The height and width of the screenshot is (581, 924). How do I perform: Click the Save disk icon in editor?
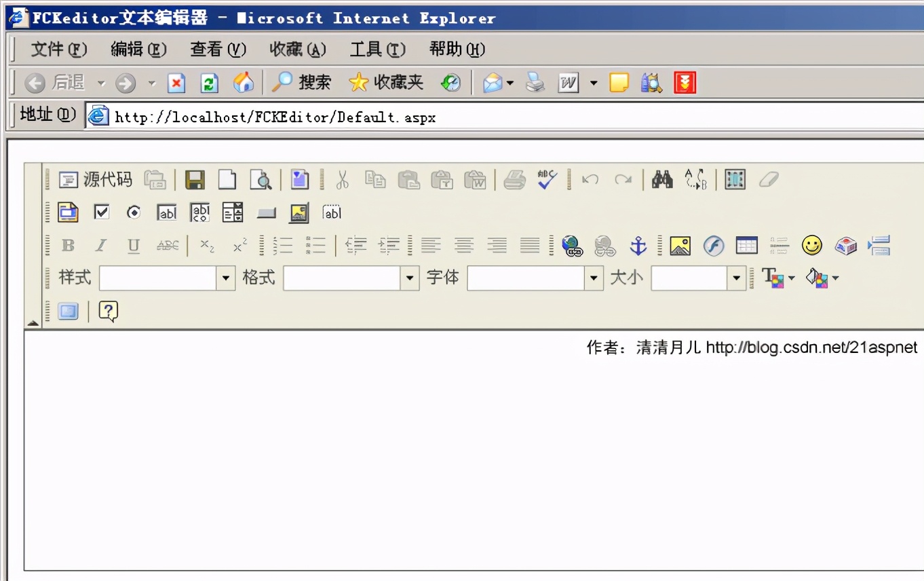point(195,180)
